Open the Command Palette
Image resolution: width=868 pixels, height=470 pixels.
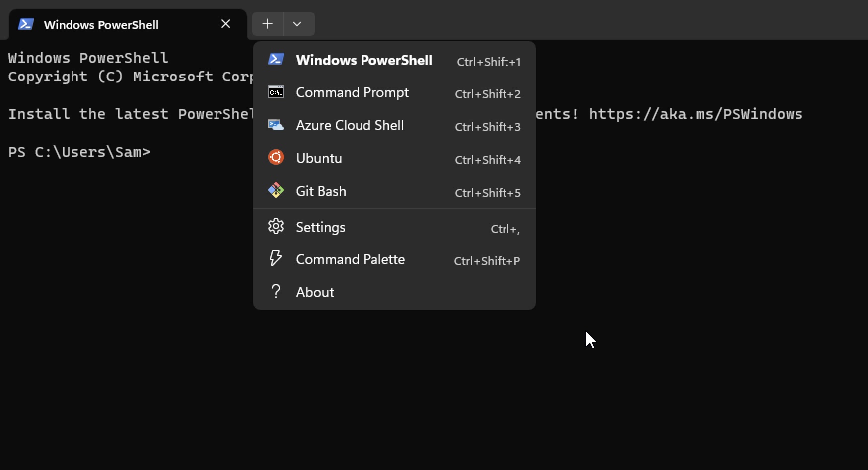coord(351,259)
